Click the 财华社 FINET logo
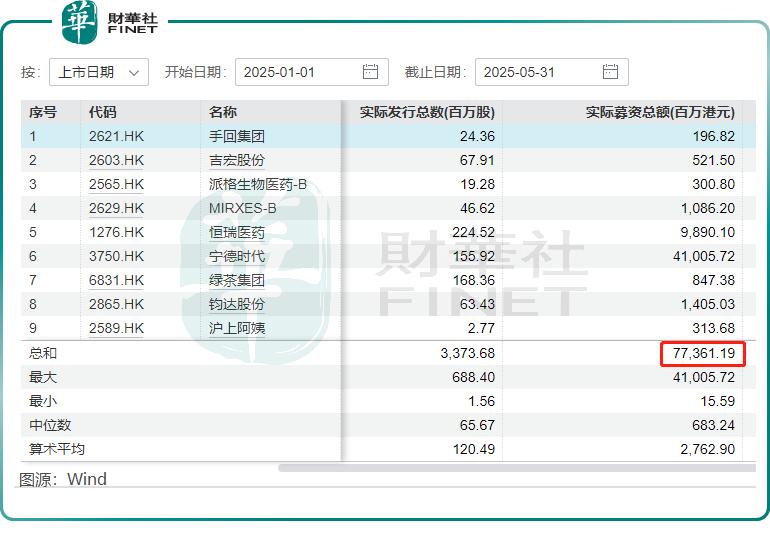This screenshot has height=541, width=770. click(110, 23)
